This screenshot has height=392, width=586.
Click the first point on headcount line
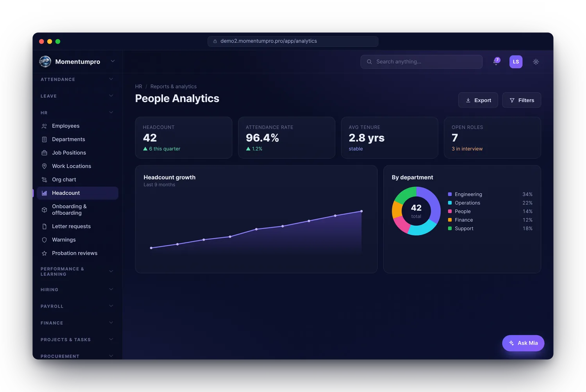[151, 248]
